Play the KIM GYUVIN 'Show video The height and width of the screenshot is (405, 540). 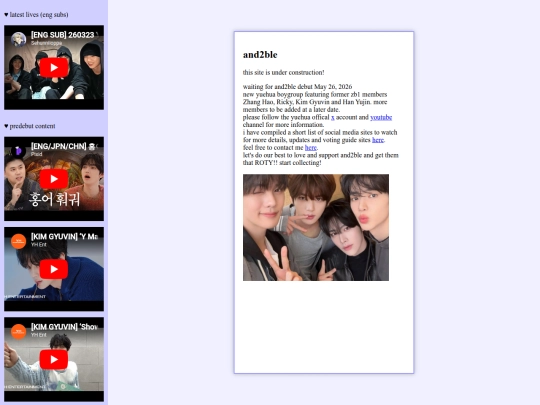[54, 360]
